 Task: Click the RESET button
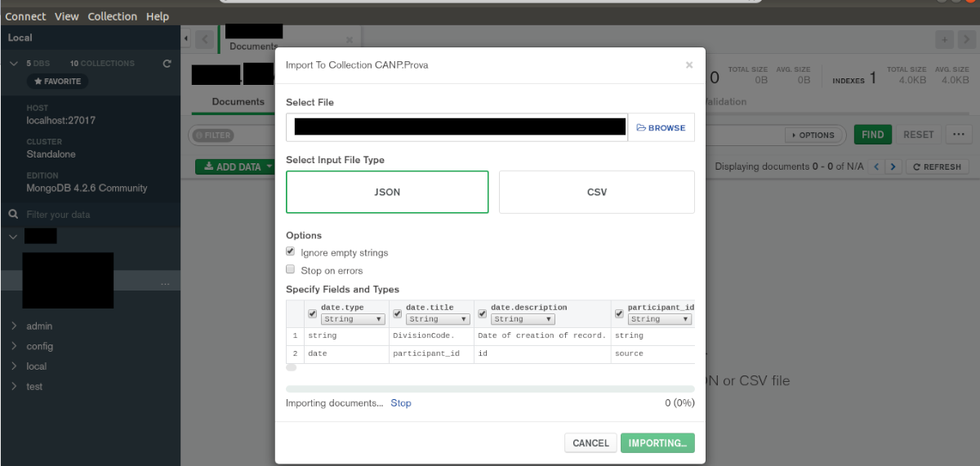(919, 135)
